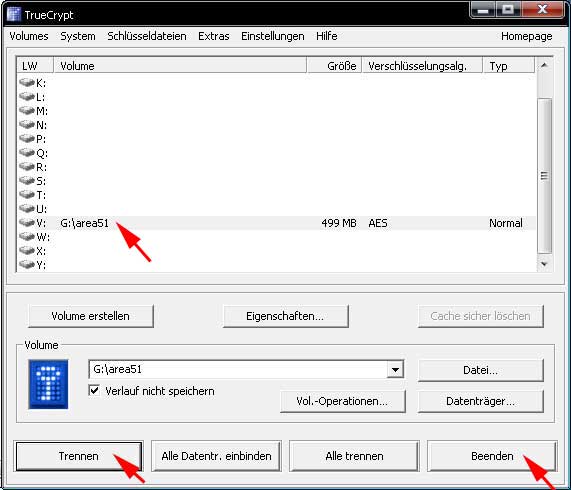Click the Trennen button
Image resolution: width=571 pixels, height=490 pixels.
79,456
